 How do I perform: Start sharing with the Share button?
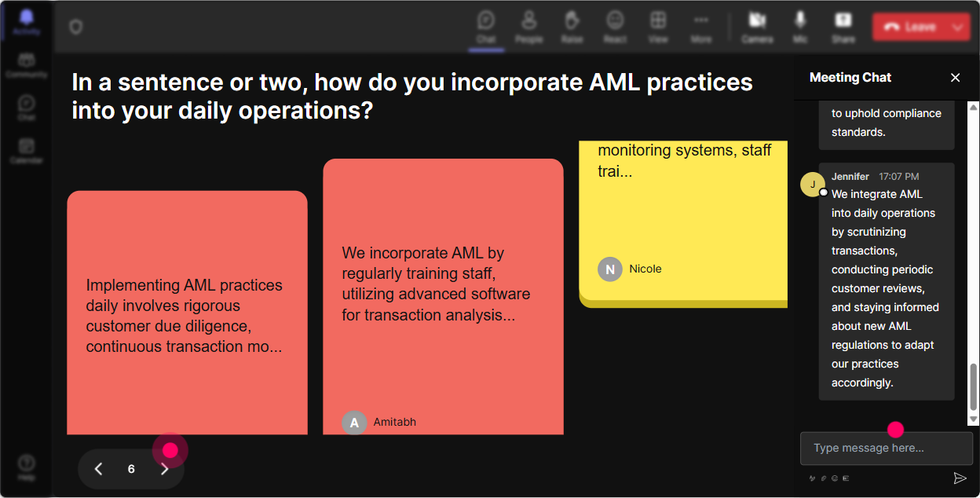coord(843,27)
